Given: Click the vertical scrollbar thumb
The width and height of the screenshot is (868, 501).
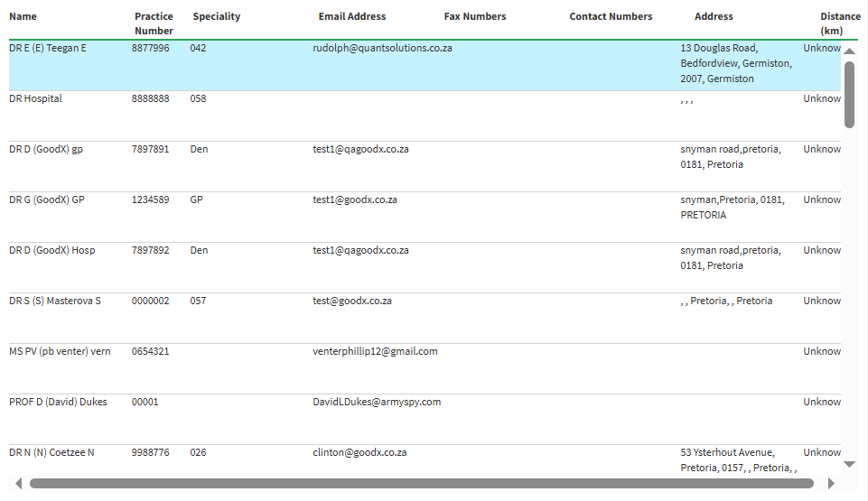Looking at the screenshot, I should click(x=849, y=95).
